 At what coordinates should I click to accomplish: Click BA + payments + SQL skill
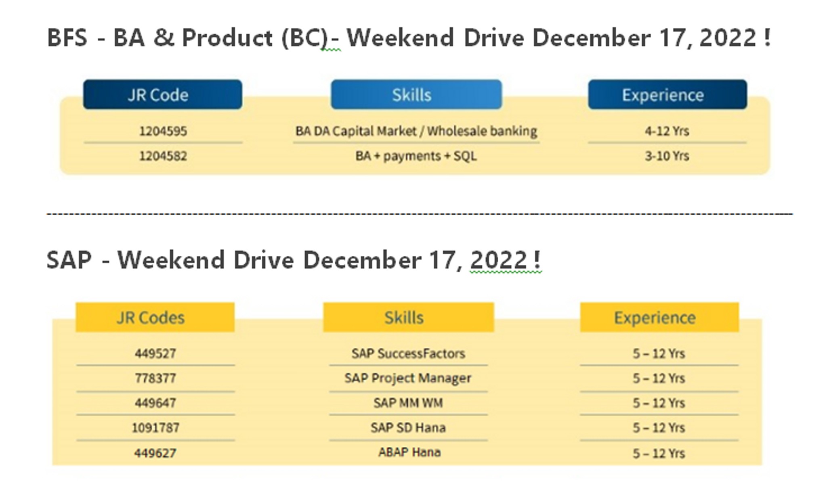416,156
